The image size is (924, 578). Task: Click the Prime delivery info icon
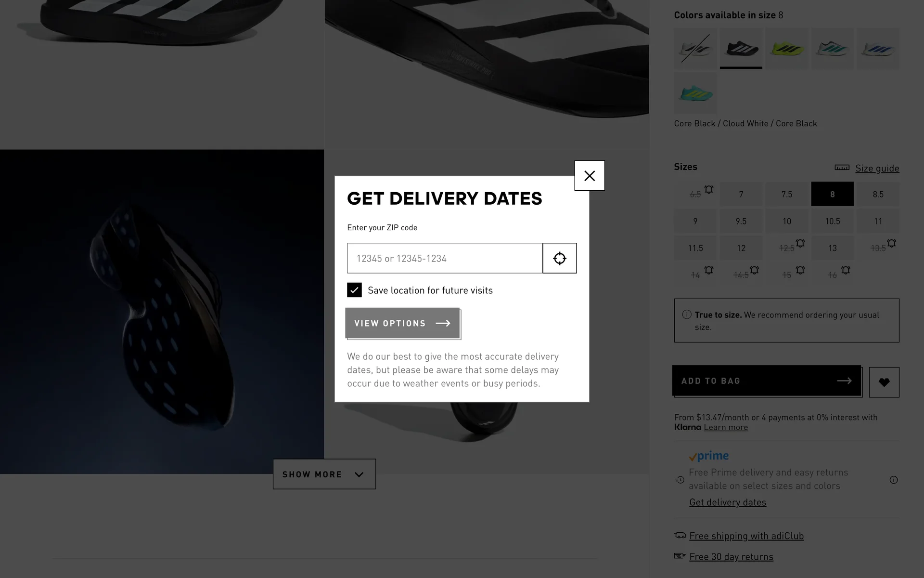click(x=894, y=480)
